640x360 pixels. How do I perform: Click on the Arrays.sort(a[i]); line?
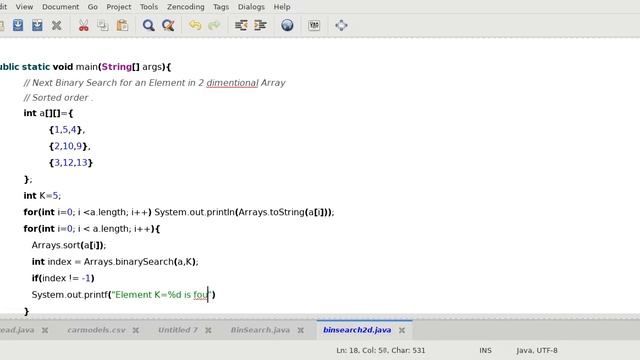click(x=69, y=245)
